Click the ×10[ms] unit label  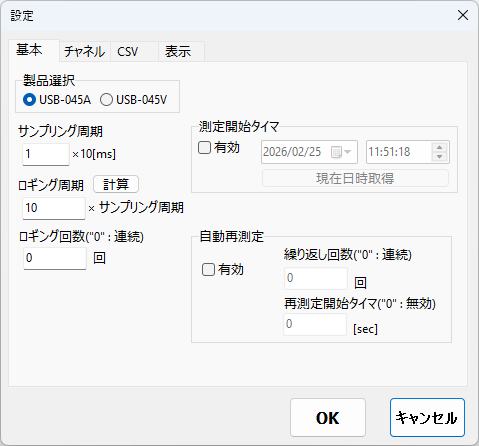pyautogui.click(x=94, y=154)
